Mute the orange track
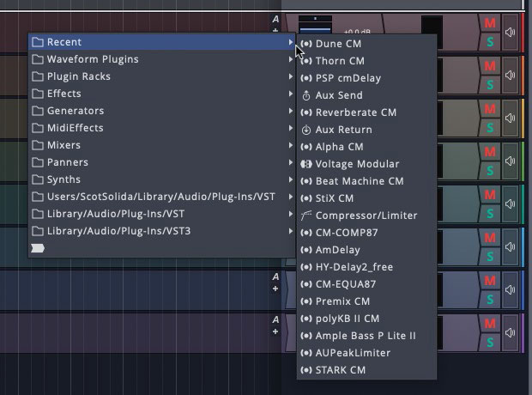532x395 pixels. pos(490,66)
